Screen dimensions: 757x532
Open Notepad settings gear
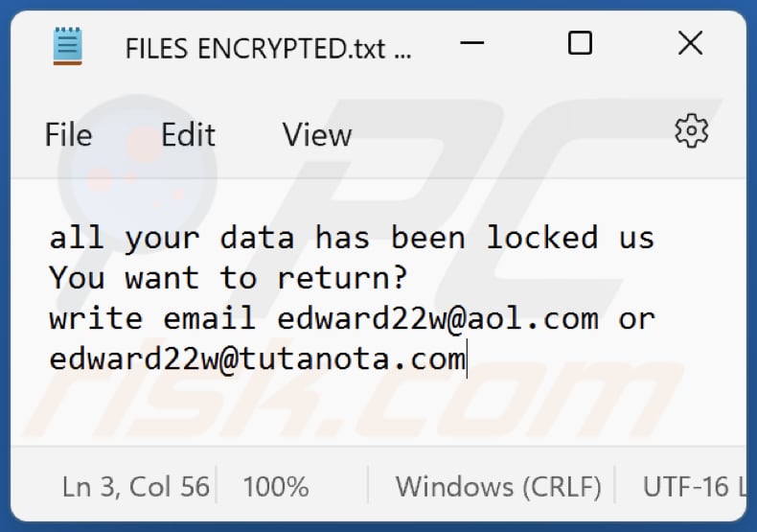coord(691,131)
